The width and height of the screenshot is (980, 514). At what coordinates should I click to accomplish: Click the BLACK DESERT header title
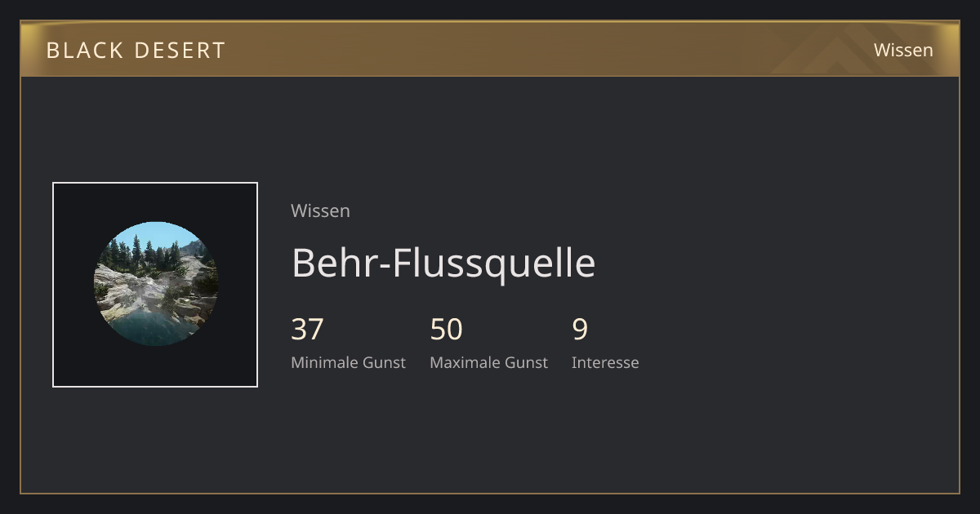pyautogui.click(x=136, y=50)
